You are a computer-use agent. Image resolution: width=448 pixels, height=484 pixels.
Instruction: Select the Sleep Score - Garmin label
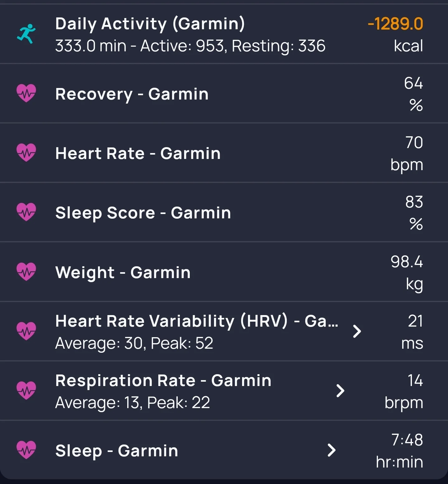tap(143, 213)
